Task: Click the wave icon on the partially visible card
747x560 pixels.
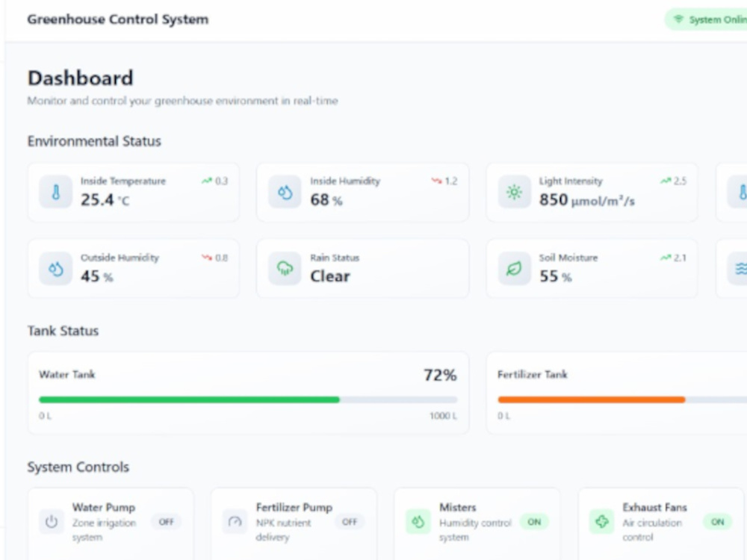Action: click(740, 269)
